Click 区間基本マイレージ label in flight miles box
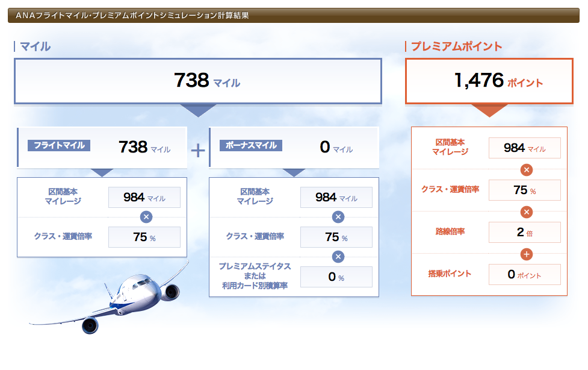588x370 pixels. point(63,196)
